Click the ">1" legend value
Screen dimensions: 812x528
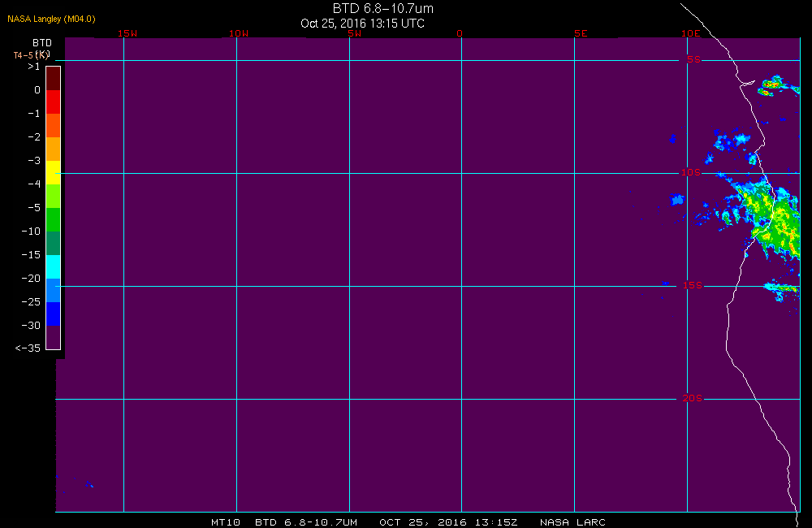click(33, 67)
